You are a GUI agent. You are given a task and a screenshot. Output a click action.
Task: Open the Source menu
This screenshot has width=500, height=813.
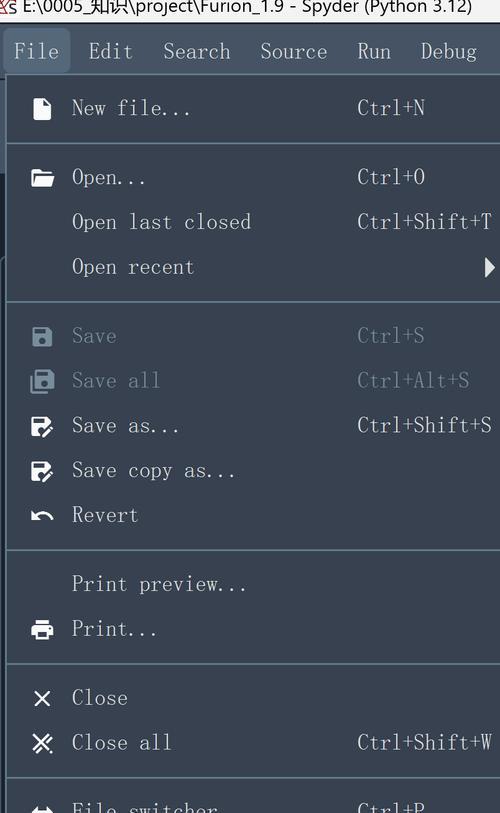tap(294, 51)
